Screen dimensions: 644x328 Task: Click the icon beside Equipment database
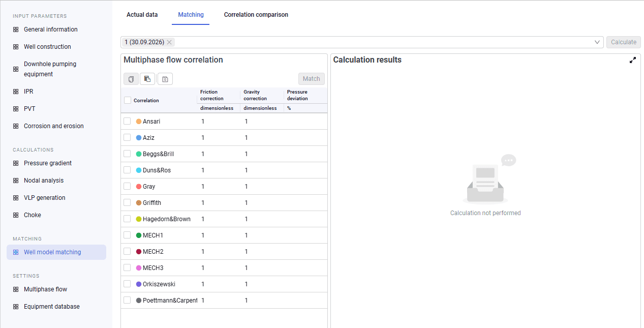click(16, 307)
